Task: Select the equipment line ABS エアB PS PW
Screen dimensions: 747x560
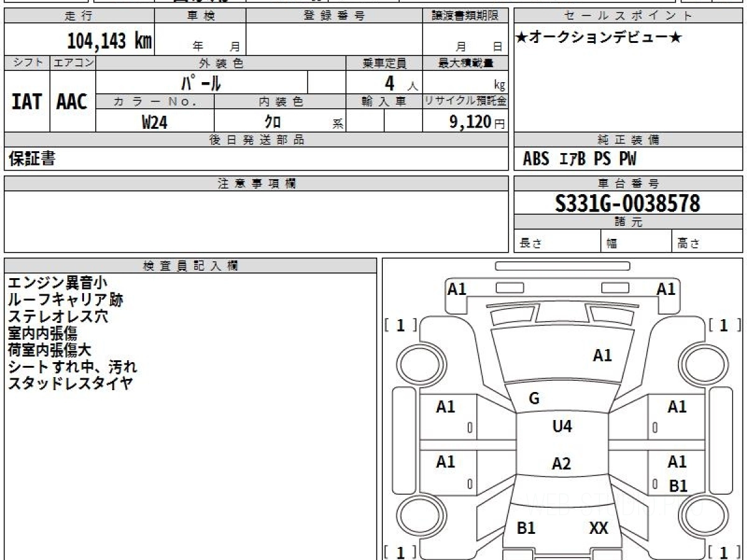Action: coord(580,159)
